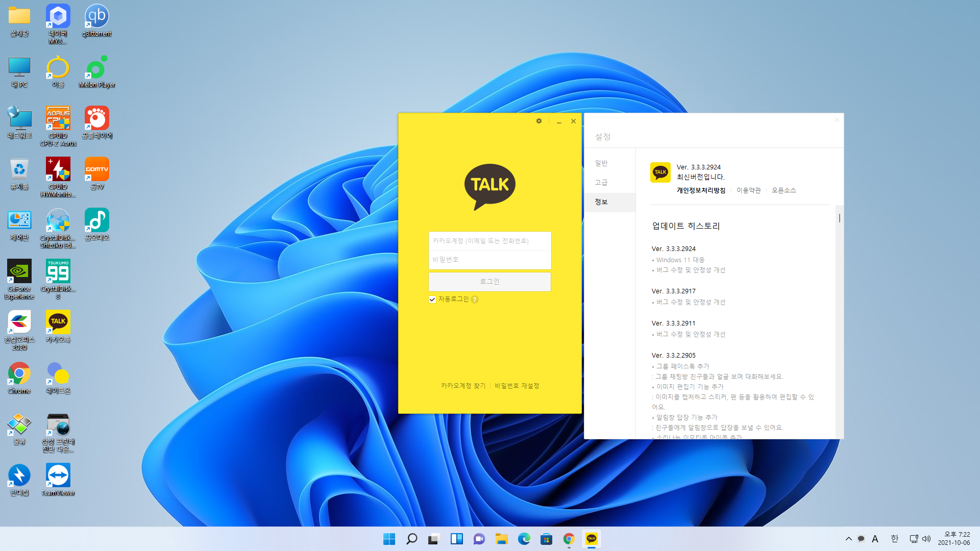
Task: Open the 개인정보처리방침 link
Action: pos(701,190)
